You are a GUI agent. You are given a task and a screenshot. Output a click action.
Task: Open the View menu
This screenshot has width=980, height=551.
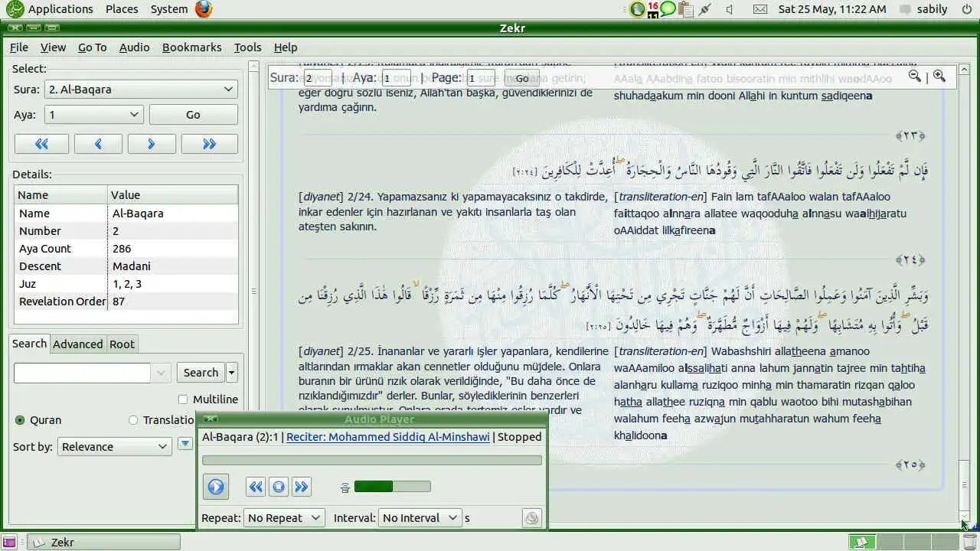pos(53,47)
